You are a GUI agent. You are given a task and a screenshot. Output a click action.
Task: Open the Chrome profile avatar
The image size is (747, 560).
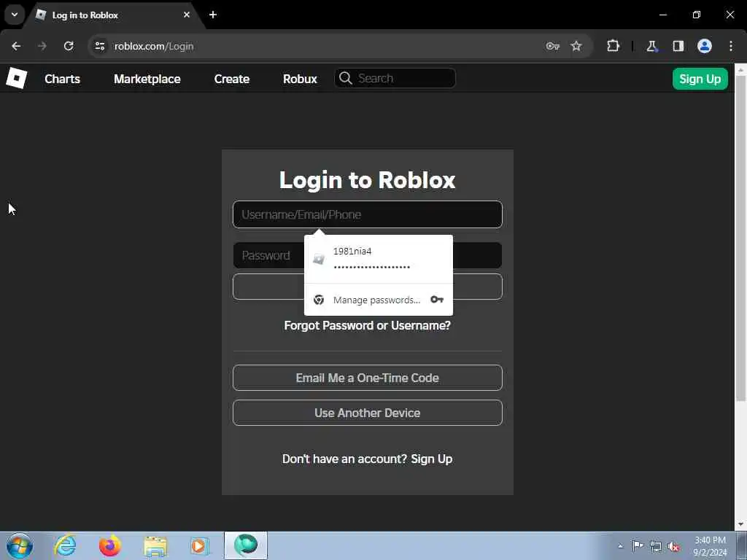point(705,46)
